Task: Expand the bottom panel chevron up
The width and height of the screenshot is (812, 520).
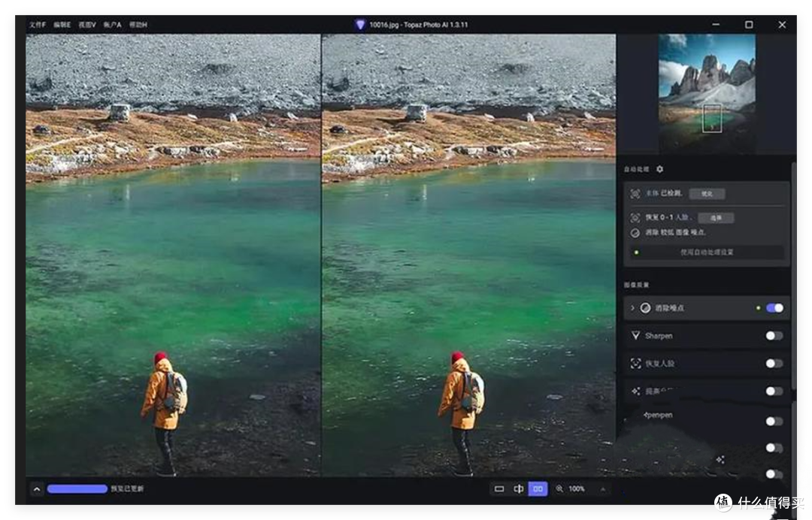Action: tap(37, 489)
